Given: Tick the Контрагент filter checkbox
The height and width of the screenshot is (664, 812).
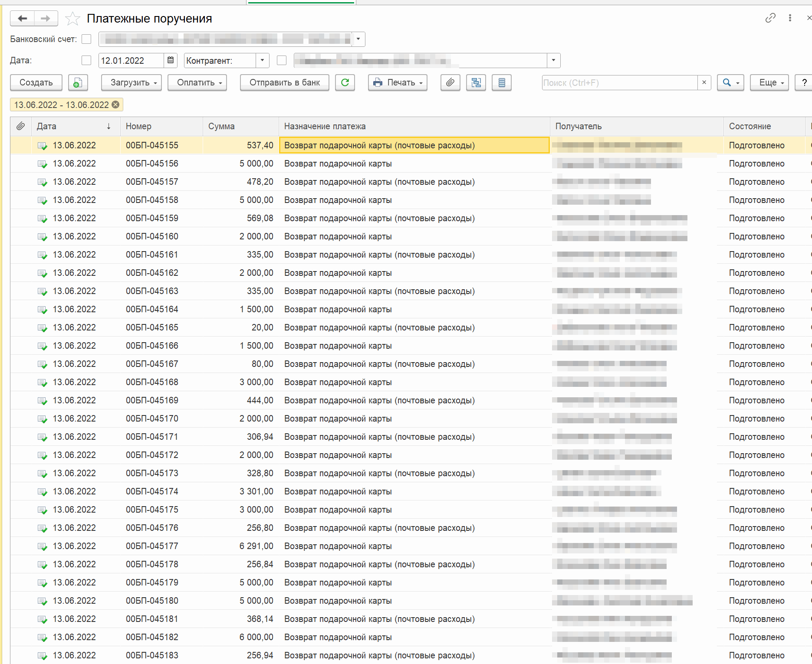Looking at the screenshot, I should (282, 60).
